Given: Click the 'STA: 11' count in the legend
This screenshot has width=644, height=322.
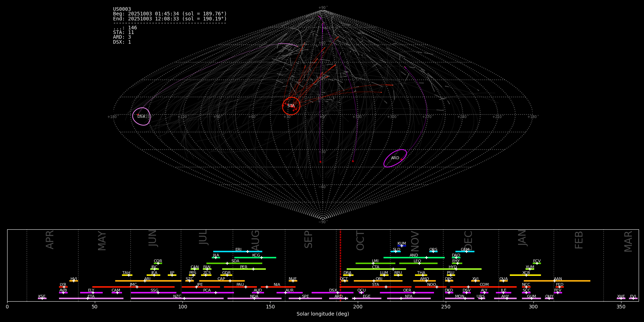Looking at the screenshot, I should [123, 33].
